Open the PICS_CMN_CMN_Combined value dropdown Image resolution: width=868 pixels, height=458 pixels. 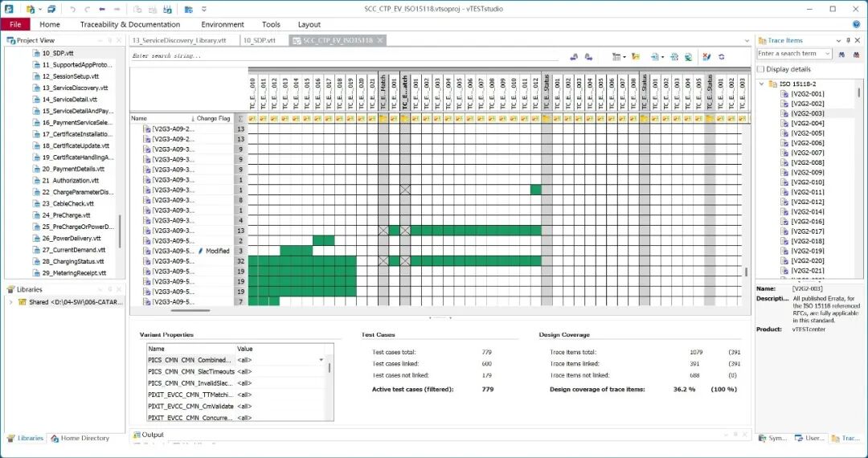(321, 360)
